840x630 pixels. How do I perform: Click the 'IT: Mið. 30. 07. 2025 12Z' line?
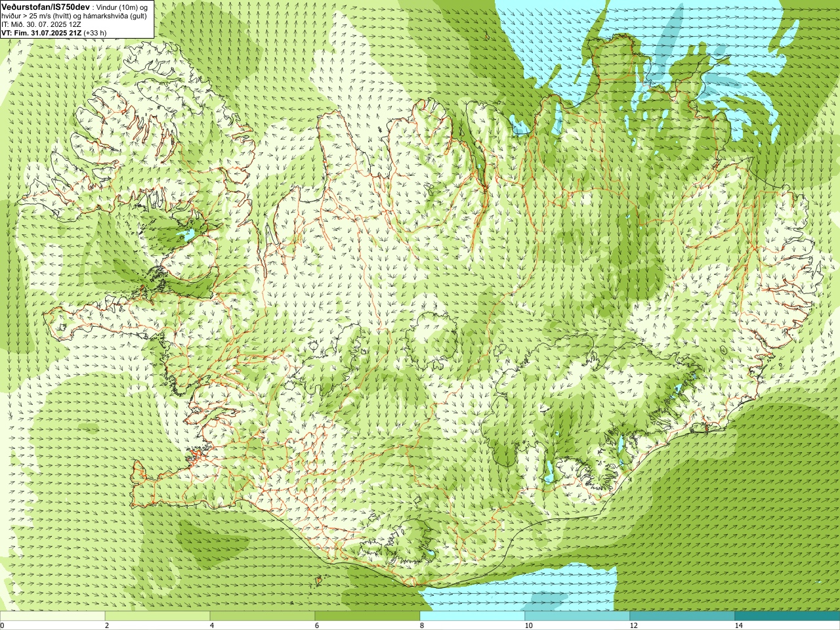click(x=41, y=24)
